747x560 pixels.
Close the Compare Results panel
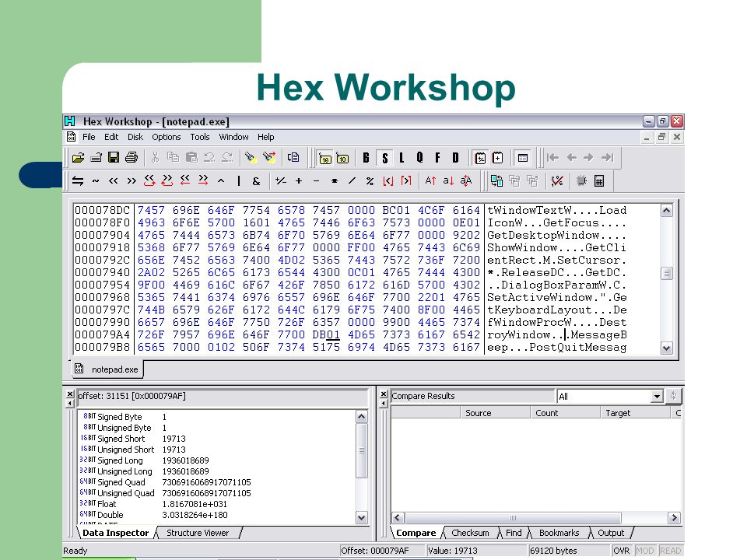pos(384,394)
